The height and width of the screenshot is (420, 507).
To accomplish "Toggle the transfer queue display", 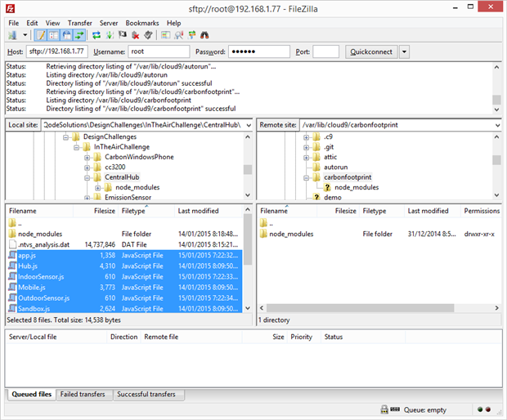I will pyautogui.click(x=79, y=35).
